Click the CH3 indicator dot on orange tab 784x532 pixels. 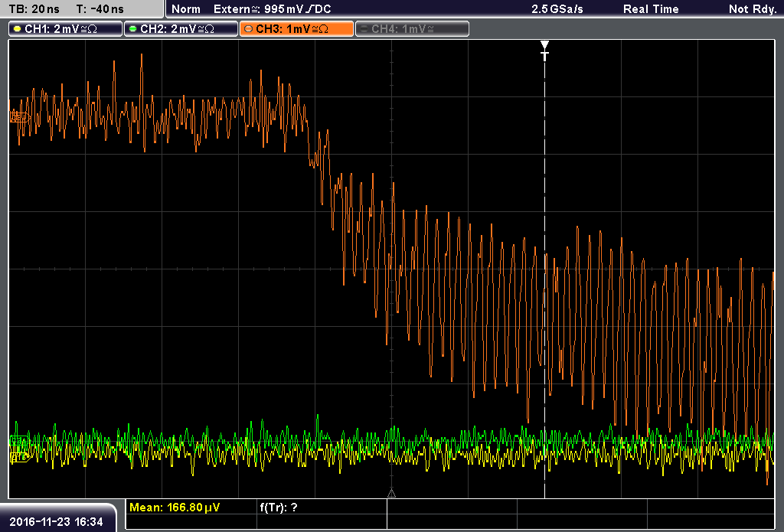[x=248, y=29]
